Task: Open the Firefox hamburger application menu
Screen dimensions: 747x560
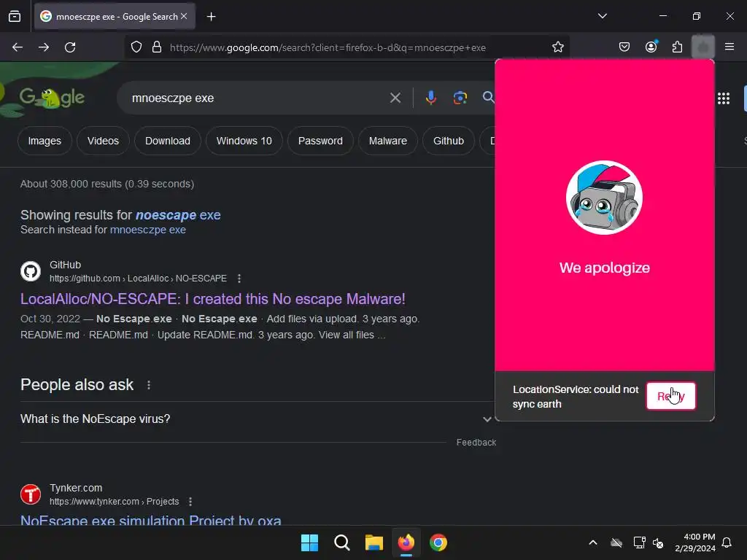Action: click(729, 47)
